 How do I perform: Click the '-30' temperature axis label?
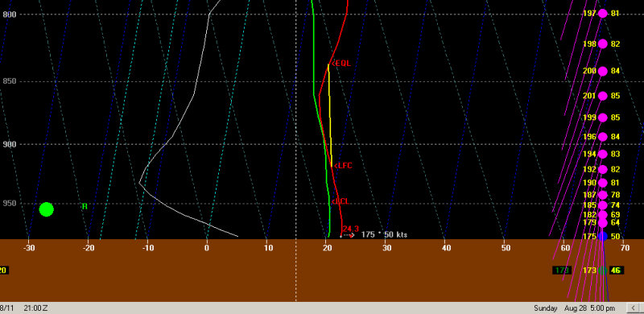pos(28,248)
